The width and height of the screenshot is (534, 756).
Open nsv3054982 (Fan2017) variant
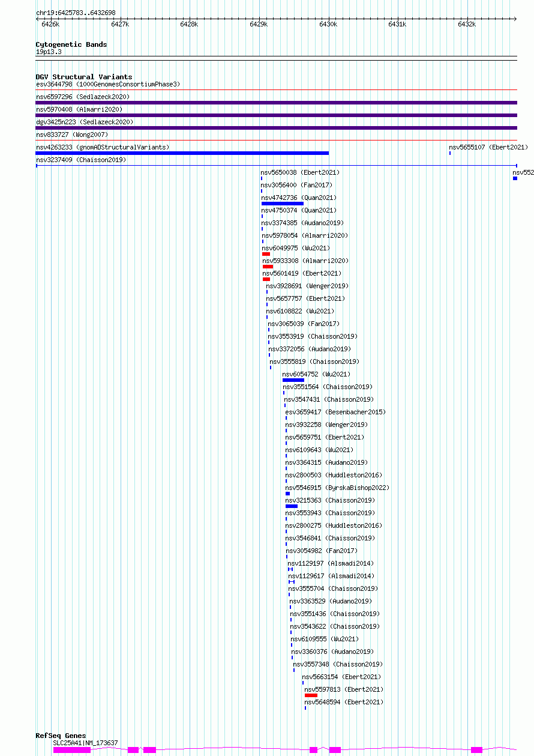[x=322, y=551]
